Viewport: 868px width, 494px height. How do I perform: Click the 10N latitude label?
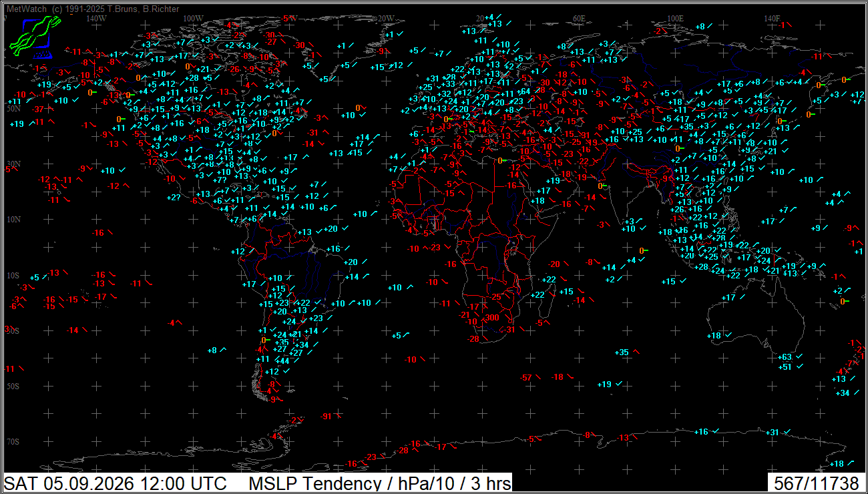click(13, 220)
